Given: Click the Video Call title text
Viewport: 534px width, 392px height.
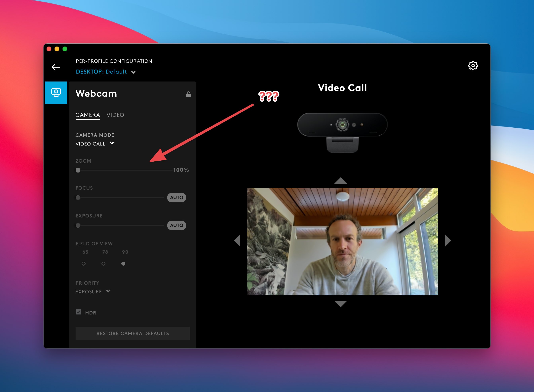Looking at the screenshot, I should coord(342,88).
